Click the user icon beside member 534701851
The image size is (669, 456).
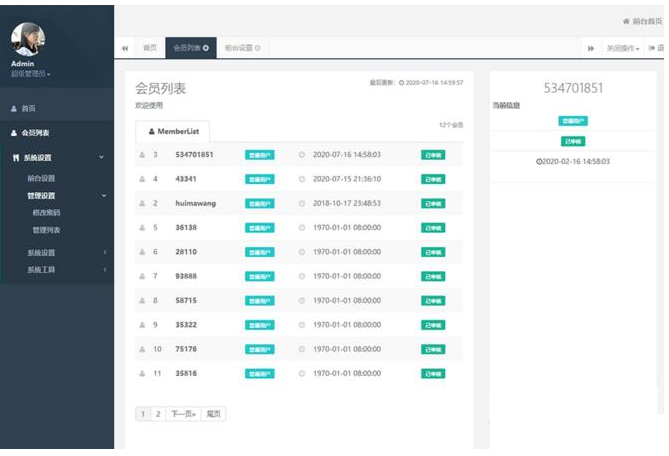142,155
